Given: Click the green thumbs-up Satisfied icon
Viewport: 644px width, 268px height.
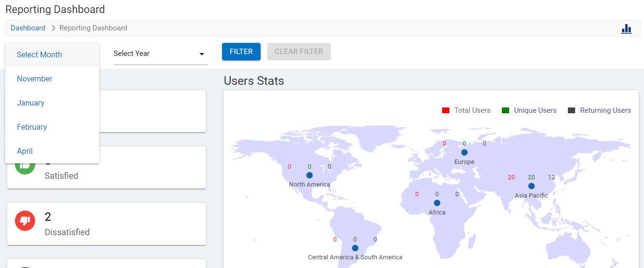Looking at the screenshot, I should (25, 167).
